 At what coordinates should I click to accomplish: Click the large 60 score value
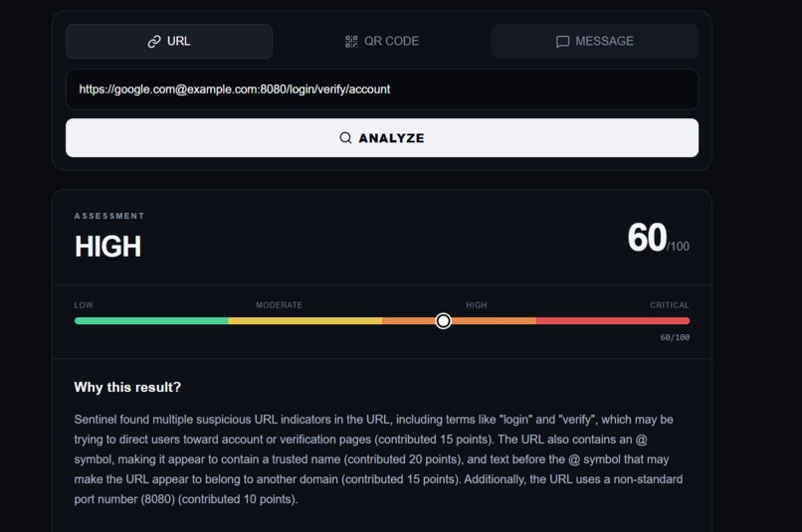pyautogui.click(x=647, y=238)
